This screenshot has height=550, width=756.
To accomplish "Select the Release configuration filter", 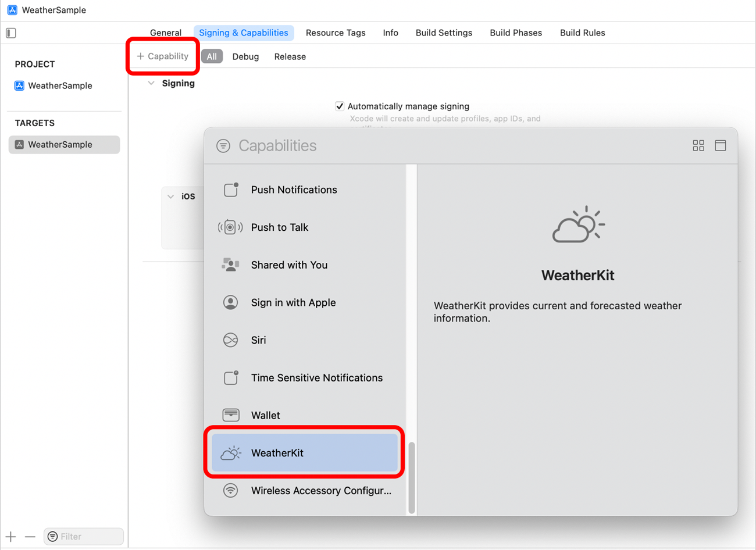I will [290, 56].
